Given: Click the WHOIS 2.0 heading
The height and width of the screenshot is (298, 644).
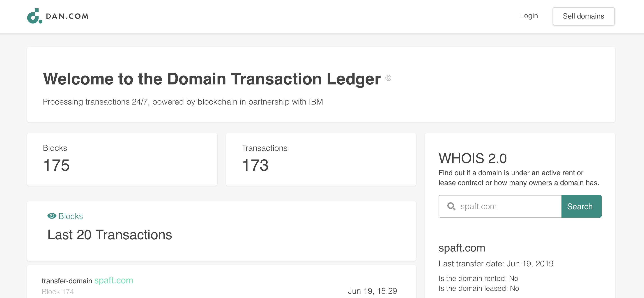Looking at the screenshot, I should pos(472,158).
